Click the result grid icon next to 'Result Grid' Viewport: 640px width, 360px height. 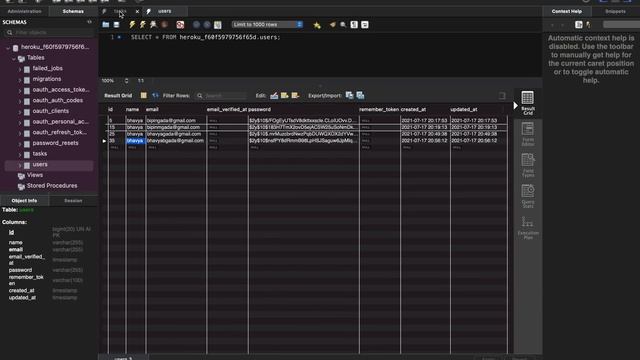click(143, 96)
